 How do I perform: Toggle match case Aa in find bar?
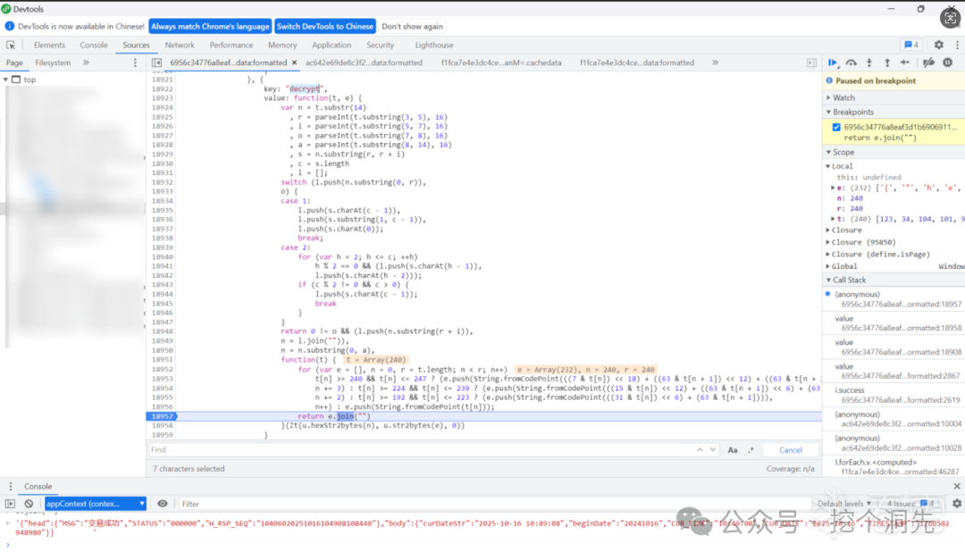tap(733, 450)
